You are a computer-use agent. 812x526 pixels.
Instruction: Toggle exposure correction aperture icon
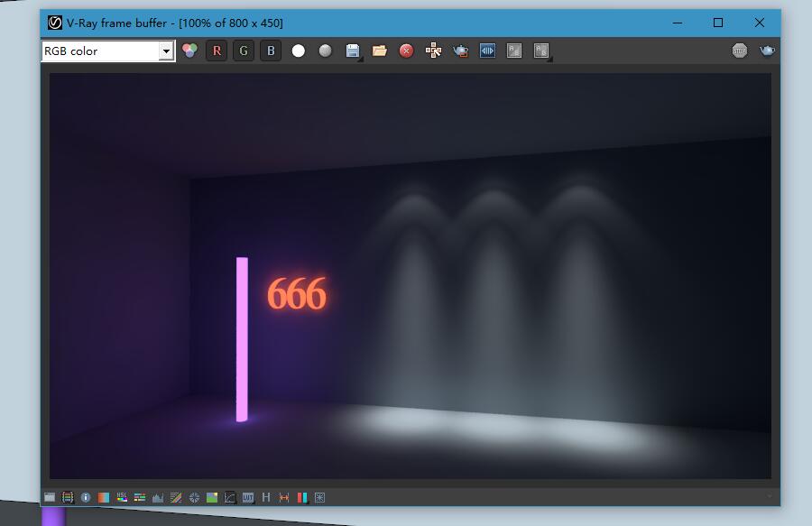coord(194,497)
